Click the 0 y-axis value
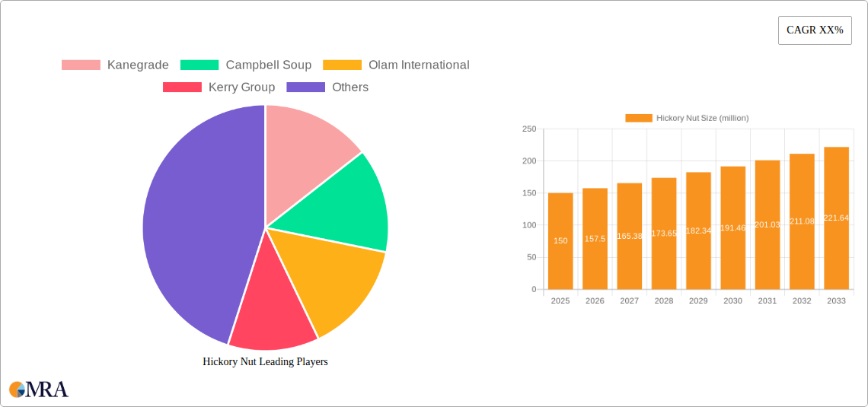 click(x=535, y=289)
